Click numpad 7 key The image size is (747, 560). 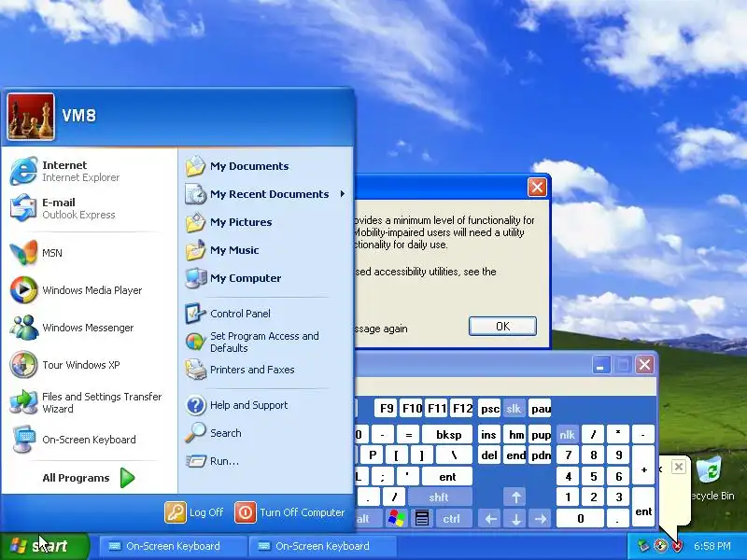tap(568, 455)
